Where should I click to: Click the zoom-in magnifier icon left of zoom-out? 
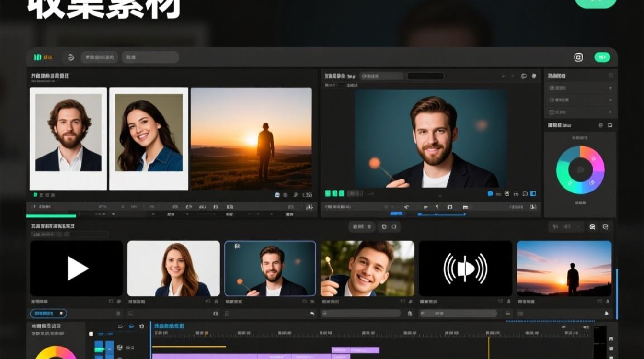pyautogui.click(x=592, y=227)
